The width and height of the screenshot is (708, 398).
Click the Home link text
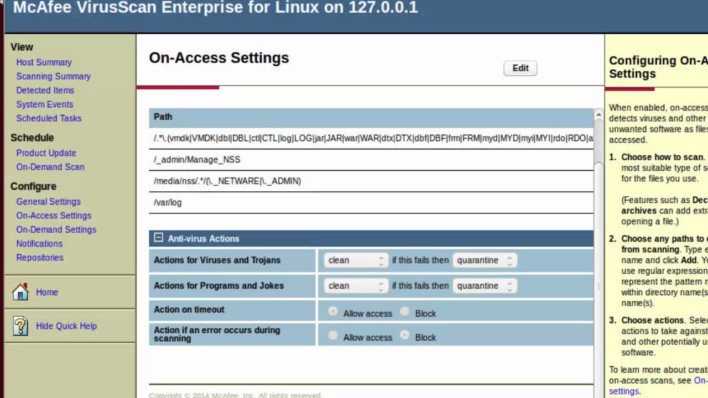(x=47, y=292)
